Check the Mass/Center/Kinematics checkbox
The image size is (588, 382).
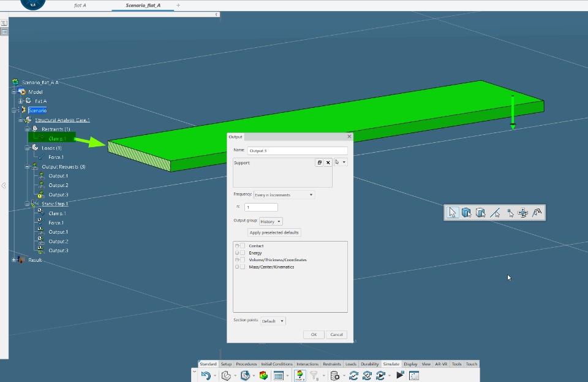pyautogui.click(x=243, y=267)
